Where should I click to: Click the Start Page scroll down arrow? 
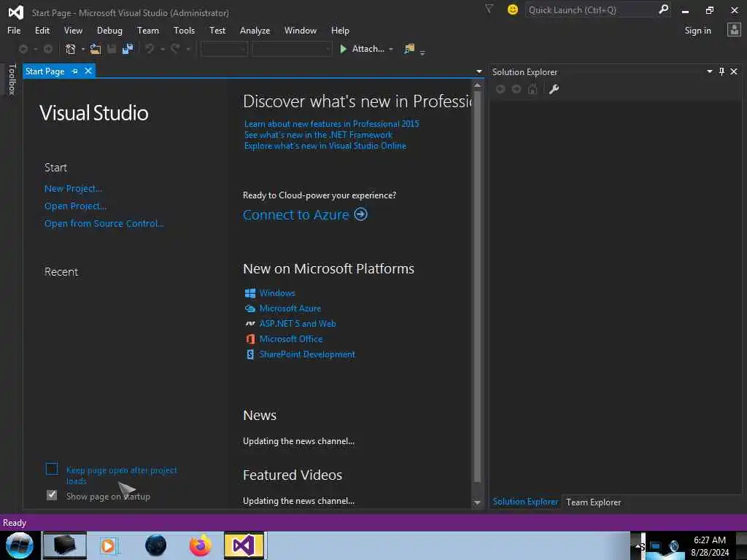pos(477,503)
